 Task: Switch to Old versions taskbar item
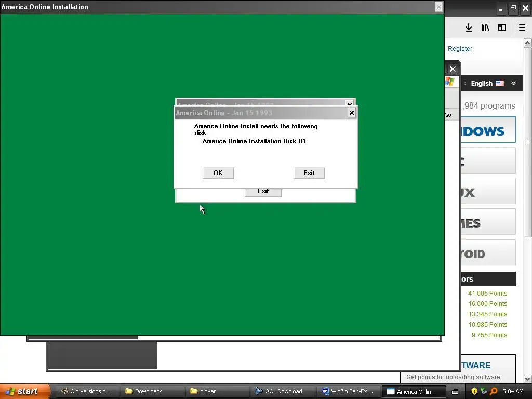pos(87,391)
